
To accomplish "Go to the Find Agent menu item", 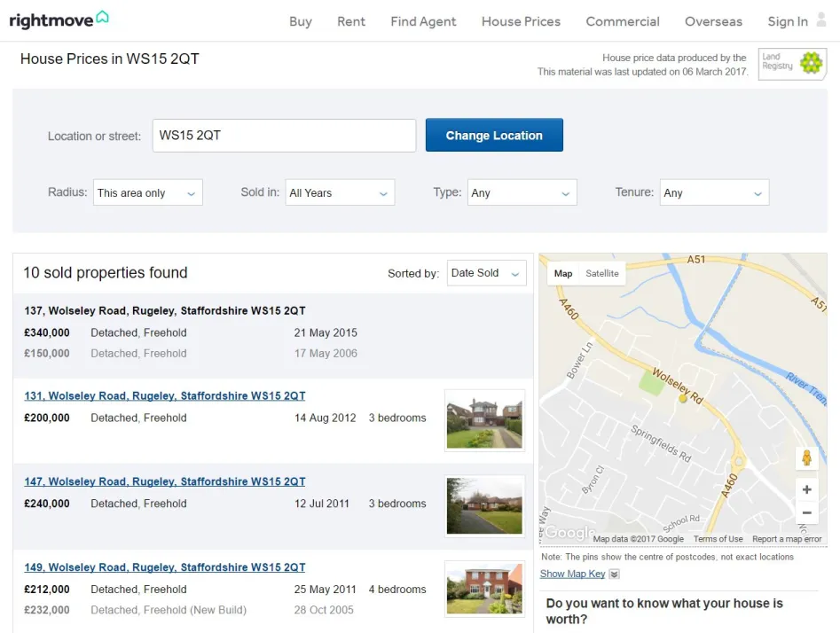I will [423, 21].
